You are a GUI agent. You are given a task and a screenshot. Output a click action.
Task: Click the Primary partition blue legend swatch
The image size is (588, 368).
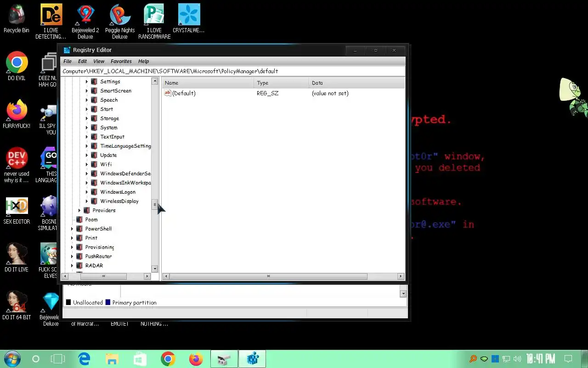108,302
